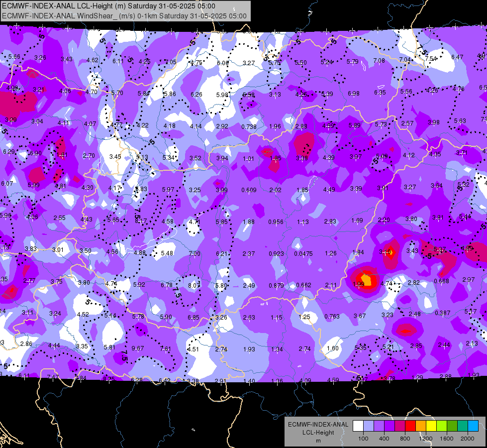The width and height of the screenshot is (487, 448).
Task: Click the wind shear value 8.07
Action: (194, 285)
